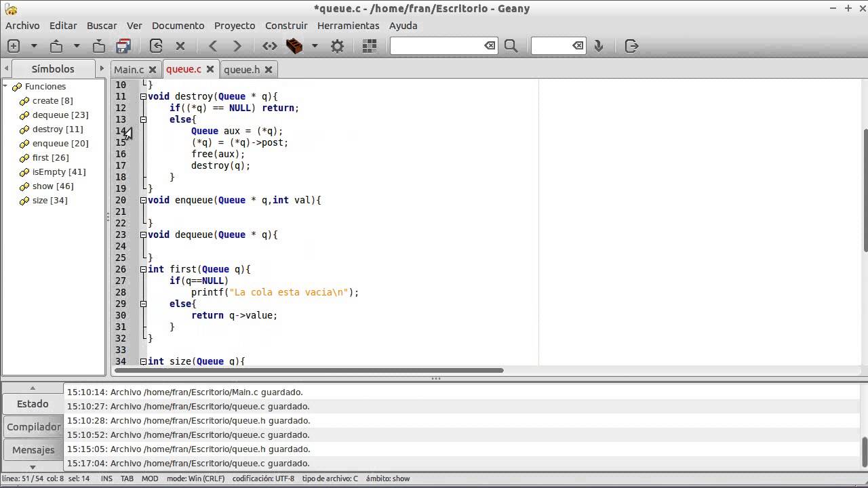Collapse the dequeue function fold at line 23

coord(143,235)
